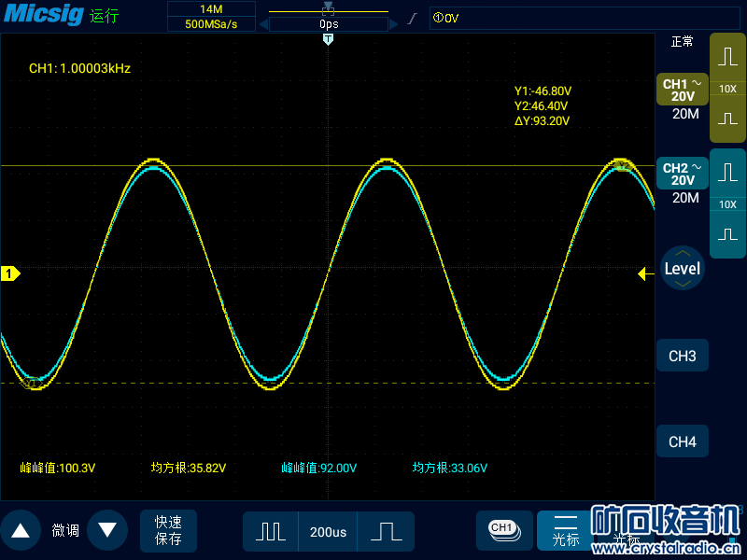Select the channel 1 ground level marker
The height and width of the screenshot is (560, 747).
click(x=10, y=273)
